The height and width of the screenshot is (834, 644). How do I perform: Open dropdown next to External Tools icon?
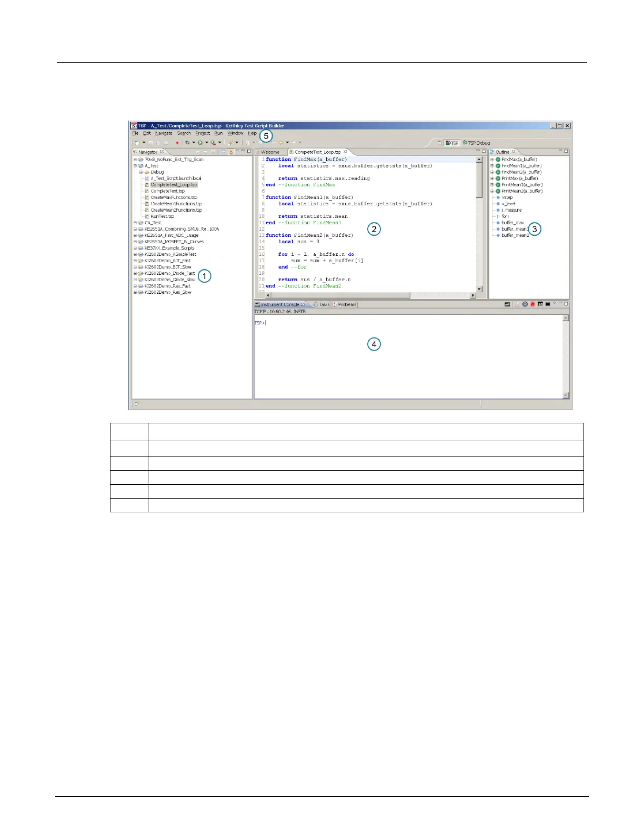219,143
